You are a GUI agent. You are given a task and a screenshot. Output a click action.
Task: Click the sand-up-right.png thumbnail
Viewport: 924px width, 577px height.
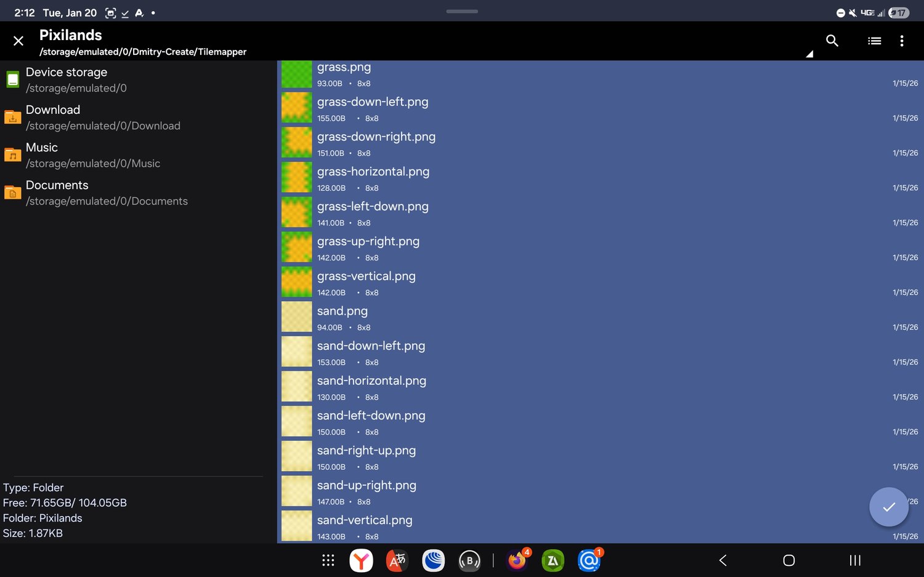coord(297,491)
